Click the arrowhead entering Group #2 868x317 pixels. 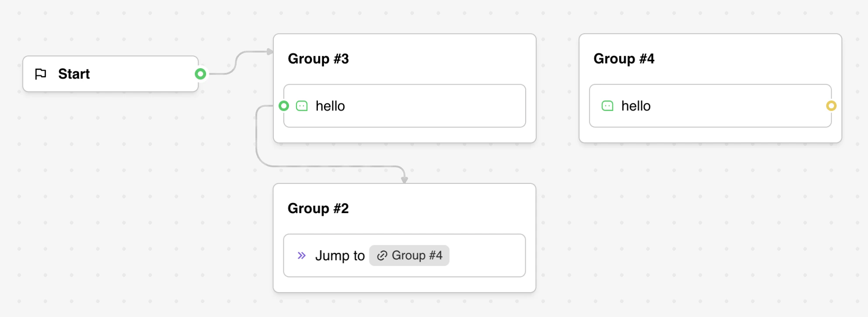(x=404, y=179)
